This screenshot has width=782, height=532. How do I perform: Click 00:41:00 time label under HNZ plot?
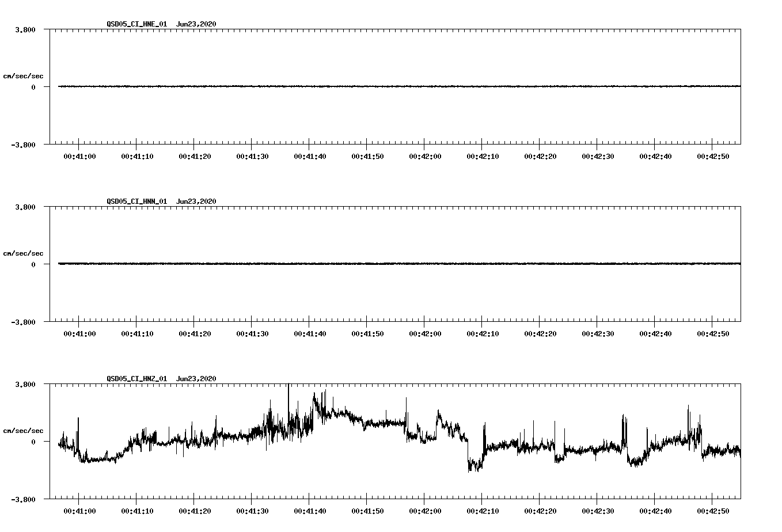click(79, 511)
